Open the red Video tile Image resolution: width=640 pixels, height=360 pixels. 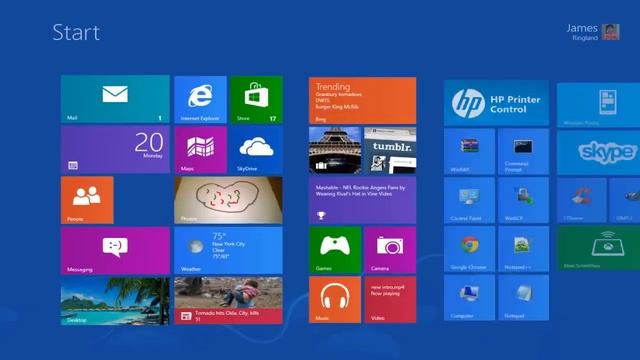390,300
